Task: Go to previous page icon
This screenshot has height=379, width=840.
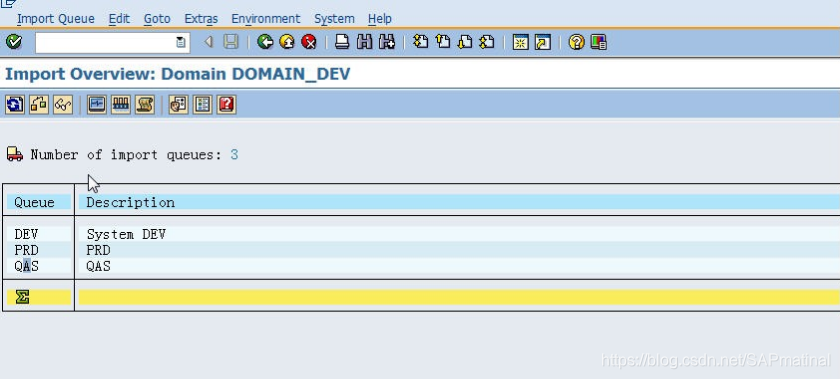Action: (443, 42)
